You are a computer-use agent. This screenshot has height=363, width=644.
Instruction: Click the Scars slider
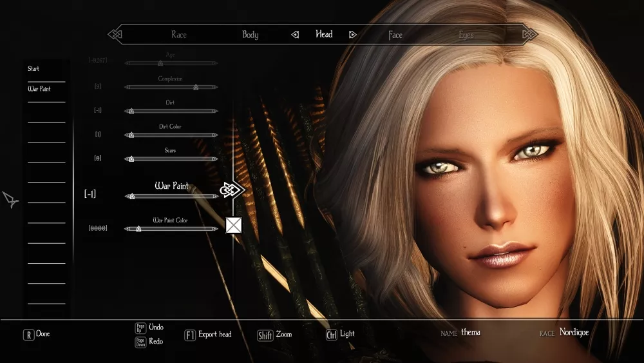[x=171, y=159]
